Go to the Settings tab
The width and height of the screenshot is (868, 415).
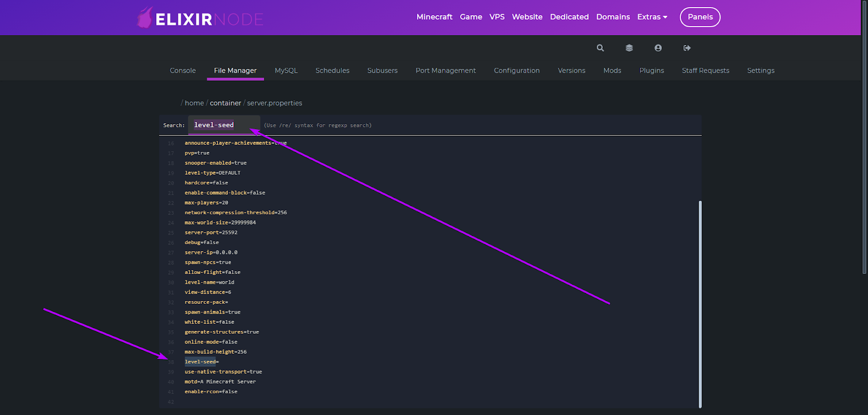761,71
